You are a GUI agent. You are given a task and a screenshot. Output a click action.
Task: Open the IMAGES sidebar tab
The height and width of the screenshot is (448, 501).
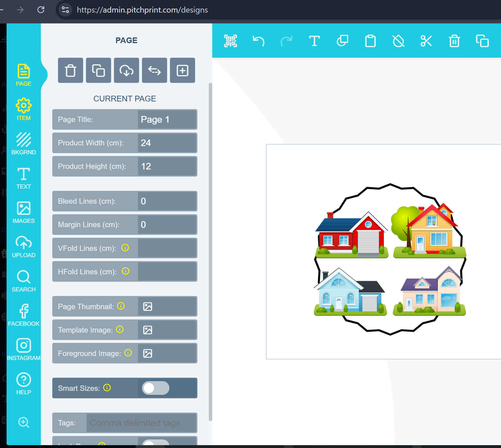(x=24, y=212)
